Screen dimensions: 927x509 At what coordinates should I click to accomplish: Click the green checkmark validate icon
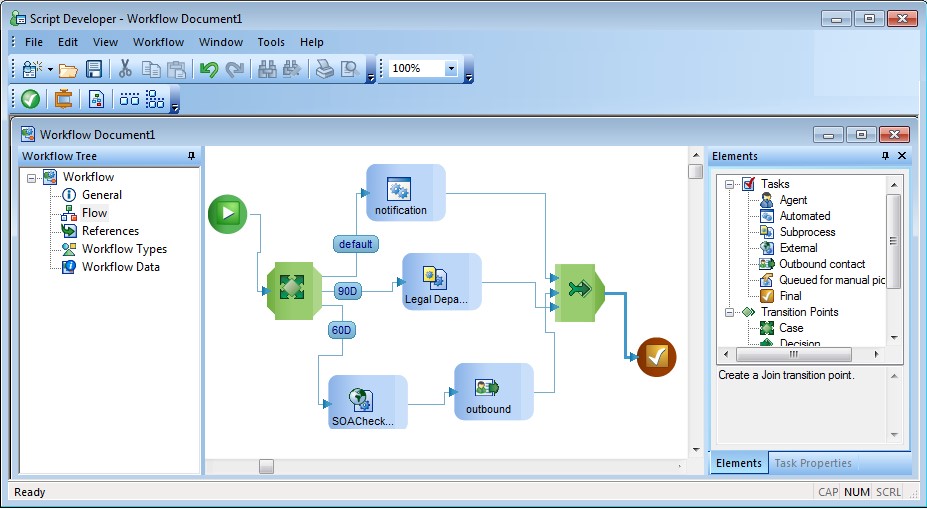point(30,99)
